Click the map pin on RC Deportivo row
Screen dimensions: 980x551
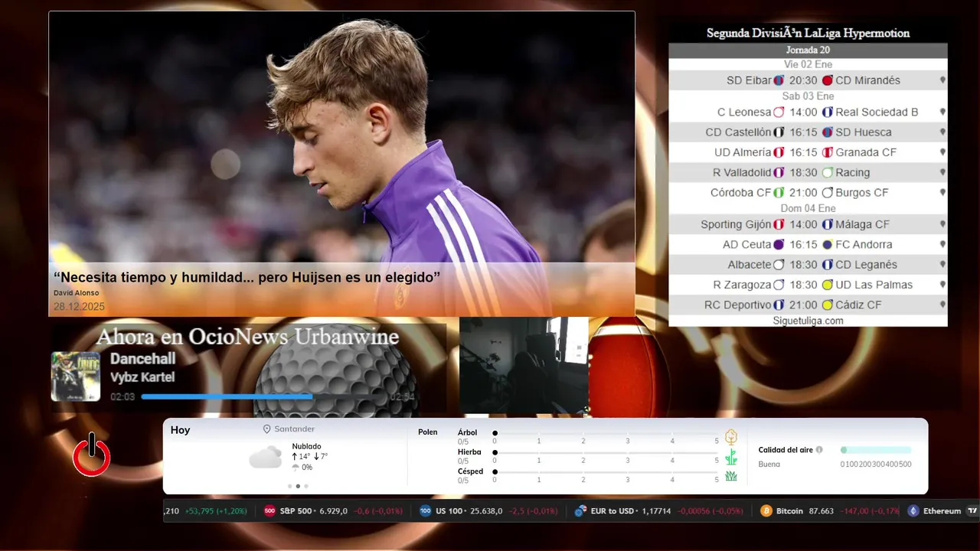pos(942,305)
